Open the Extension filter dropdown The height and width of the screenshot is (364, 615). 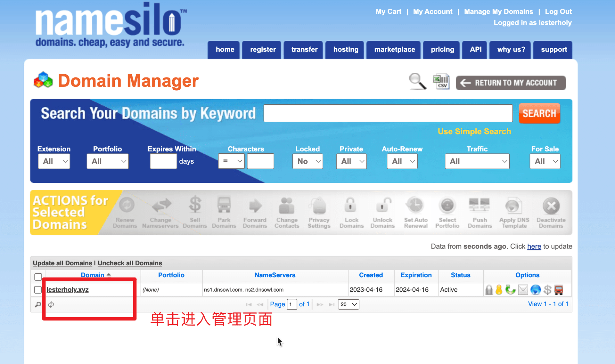click(54, 161)
